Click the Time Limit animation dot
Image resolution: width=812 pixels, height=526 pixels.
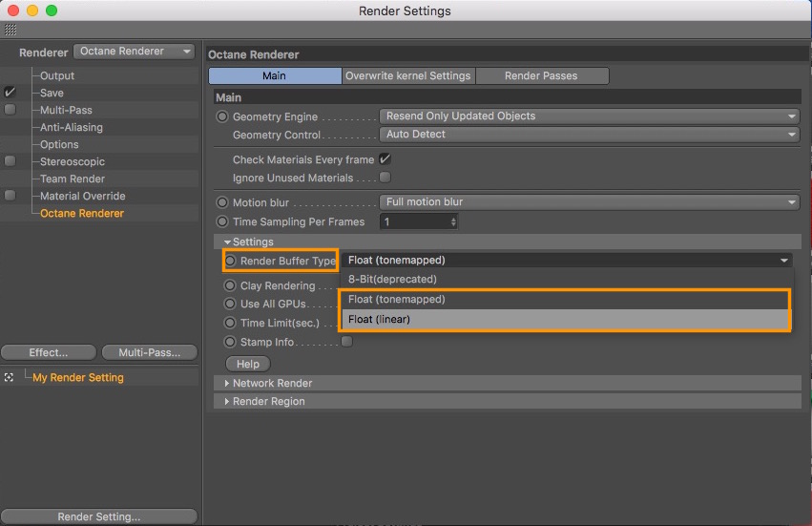231,324
